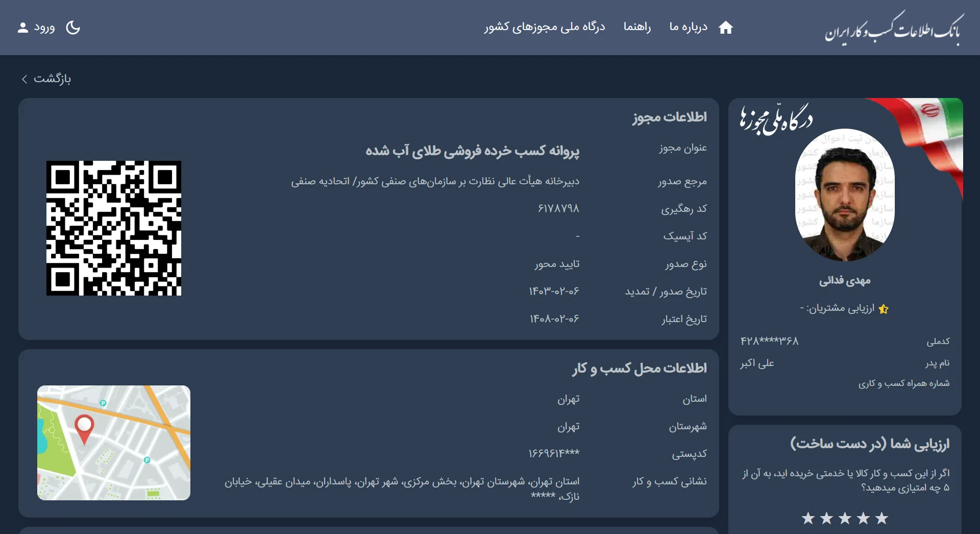Image resolution: width=980 pixels, height=534 pixels.
Task: Click the شهرستان label
Action: click(x=688, y=426)
